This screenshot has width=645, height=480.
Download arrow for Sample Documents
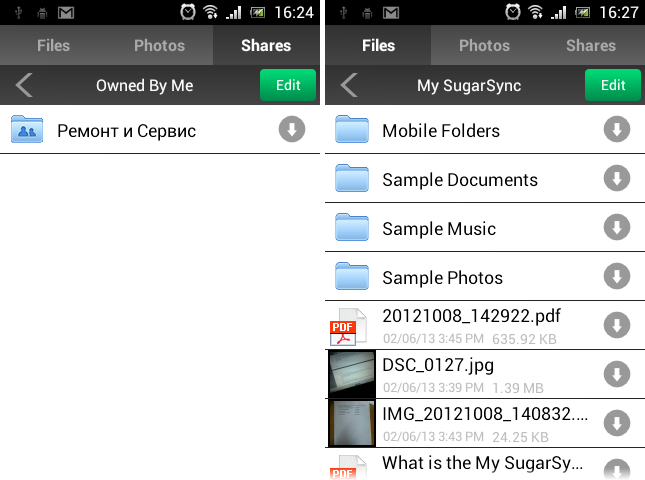coord(617,178)
